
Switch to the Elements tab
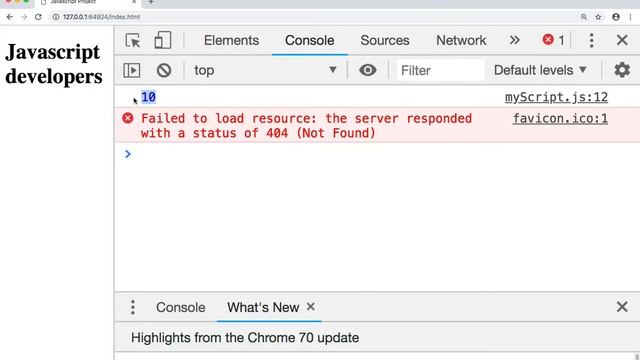[x=231, y=40]
